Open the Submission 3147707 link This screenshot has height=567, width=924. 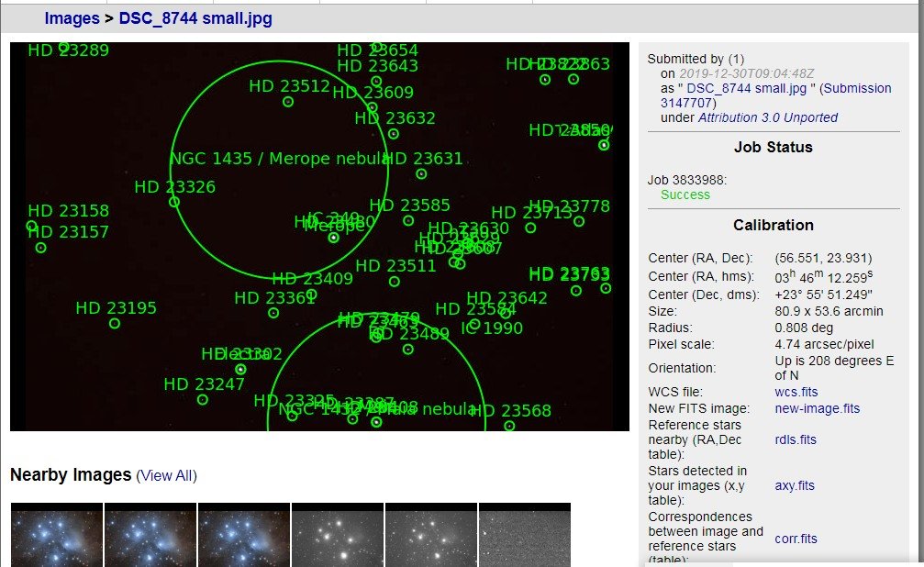click(x=776, y=95)
